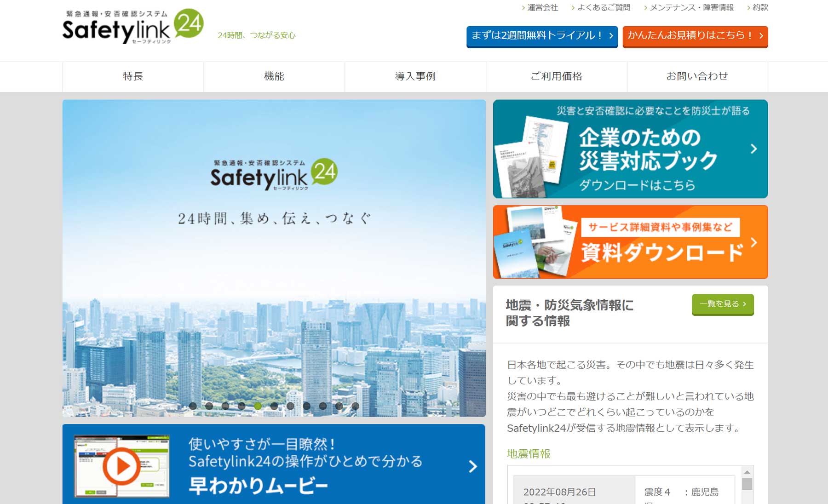Click earthquake list scrollbar up arrow
Viewport: 828px width, 504px height.
[747, 472]
